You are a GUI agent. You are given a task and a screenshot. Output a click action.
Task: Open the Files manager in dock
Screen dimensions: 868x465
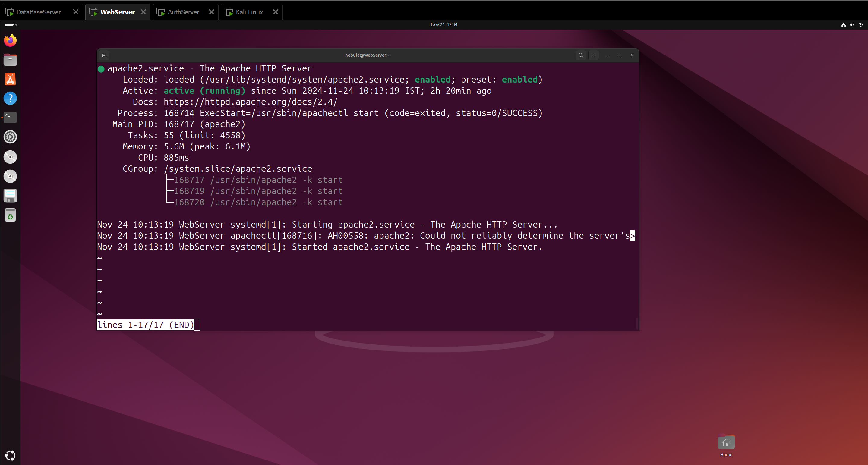pos(10,60)
